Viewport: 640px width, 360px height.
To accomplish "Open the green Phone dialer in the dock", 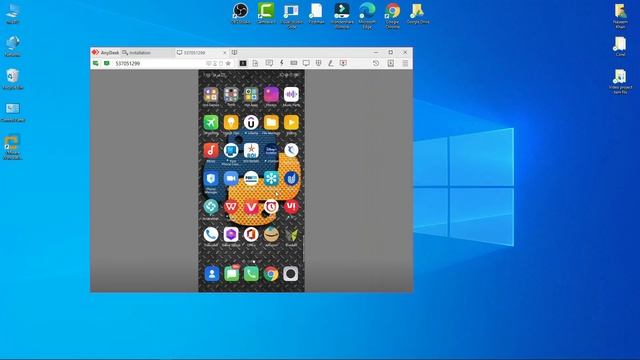I will [x=251, y=274].
